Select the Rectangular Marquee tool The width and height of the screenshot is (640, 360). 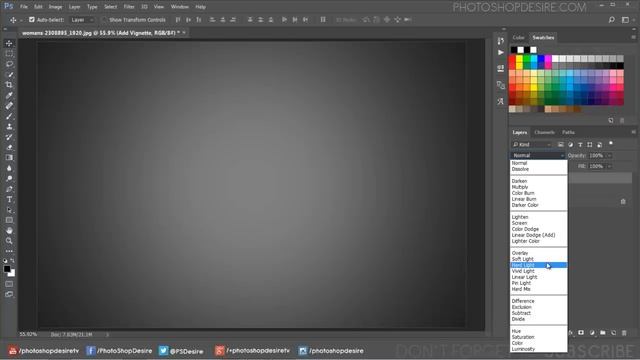point(9,53)
